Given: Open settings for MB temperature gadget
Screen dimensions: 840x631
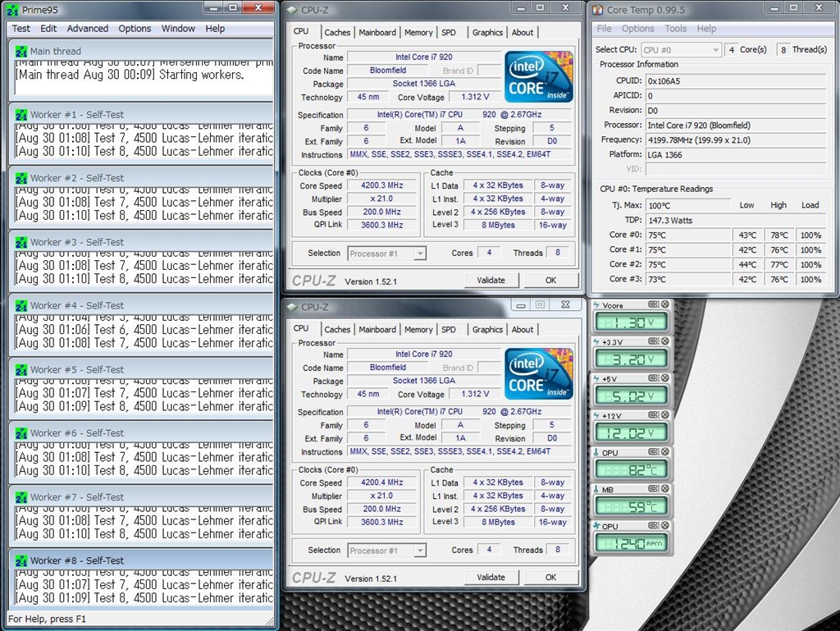Looking at the screenshot, I should [x=654, y=489].
